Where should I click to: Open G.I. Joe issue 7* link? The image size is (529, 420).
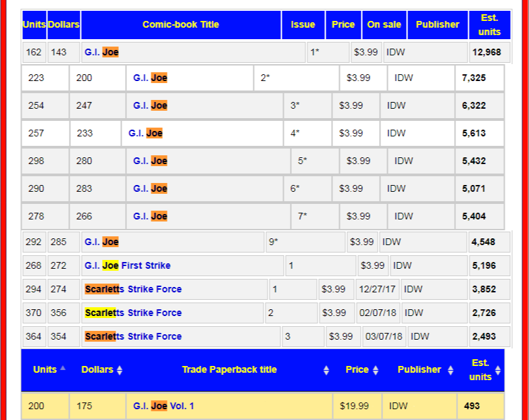(150, 216)
